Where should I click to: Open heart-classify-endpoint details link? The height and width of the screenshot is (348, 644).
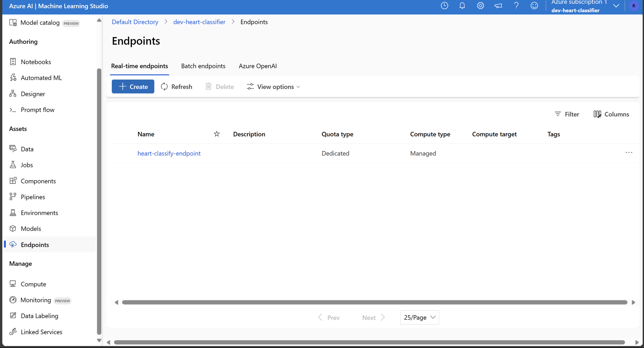(169, 153)
